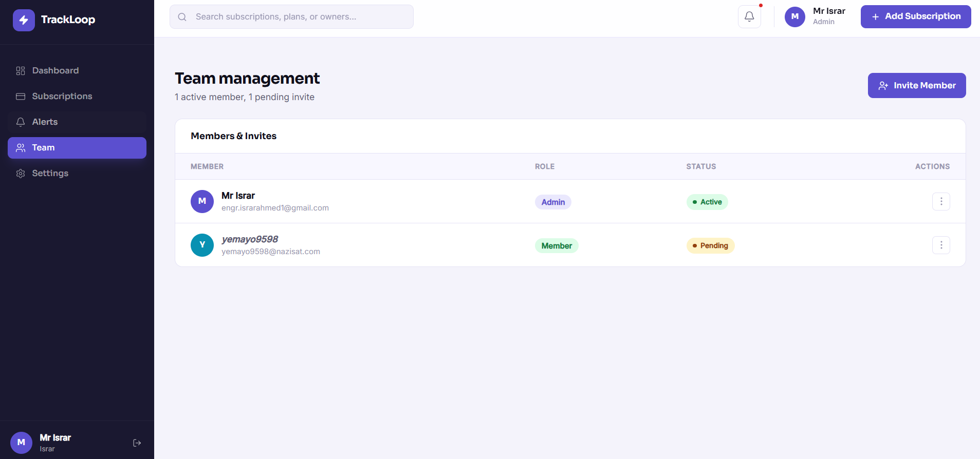Click the Admin role badge
This screenshot has height=459, width=980.
pos(553,202)
